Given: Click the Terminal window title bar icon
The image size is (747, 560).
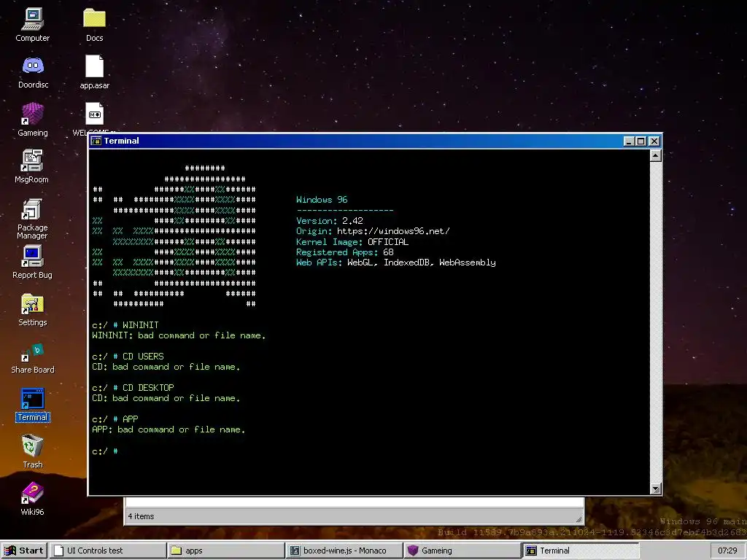Looking at the screenshot, I should 96,141.
